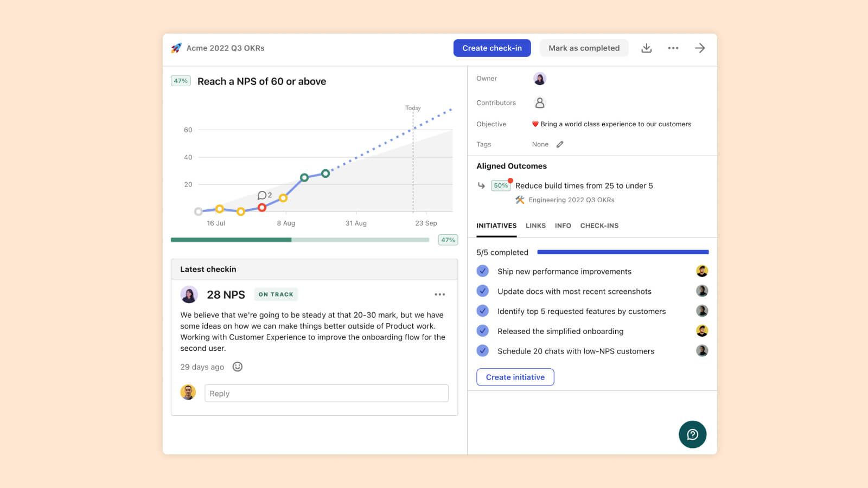
Task: Click assignee avatar for Update docs initiative
Action: click(x=702, y=291)
